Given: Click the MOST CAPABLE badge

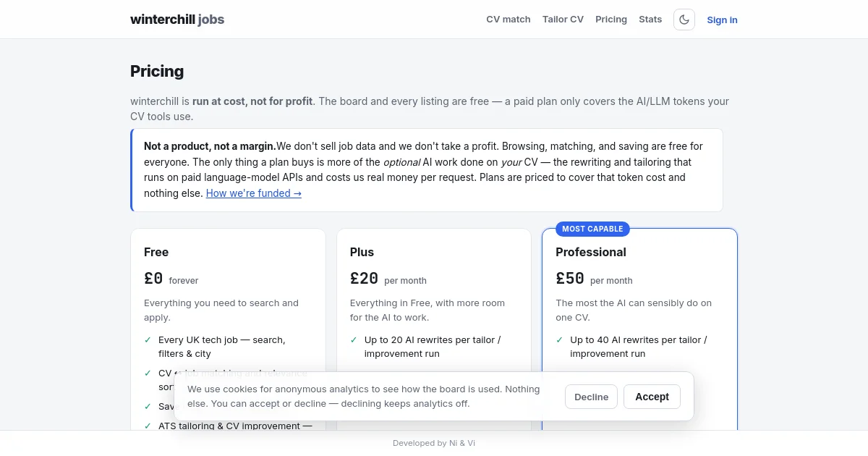Looking at the screenshot, I should [x=592, y=229].
